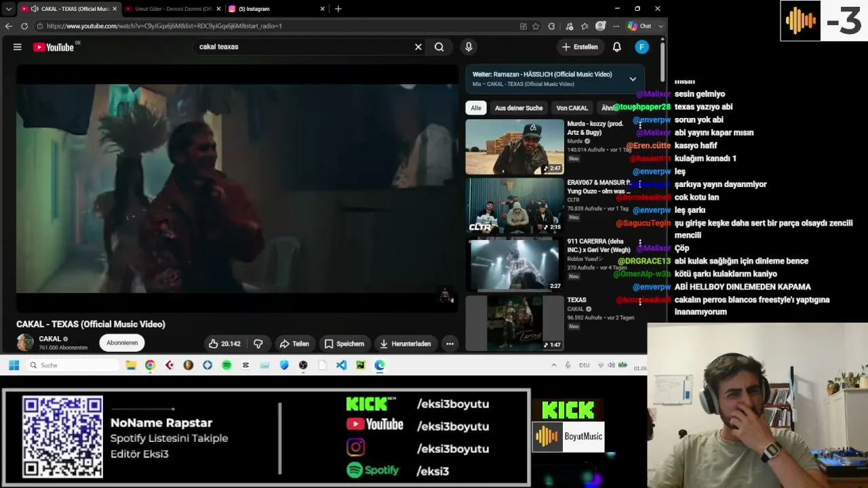Click the taskbar Suche search box

[x=73, y=365]
